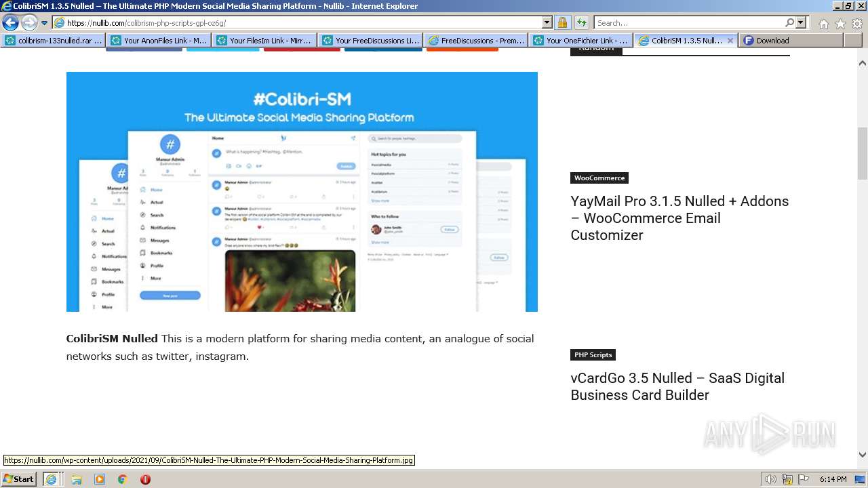This screenshot has width=868, height=488.
Task: Open the search provider dropdown arrow
Action: (802, 23)
